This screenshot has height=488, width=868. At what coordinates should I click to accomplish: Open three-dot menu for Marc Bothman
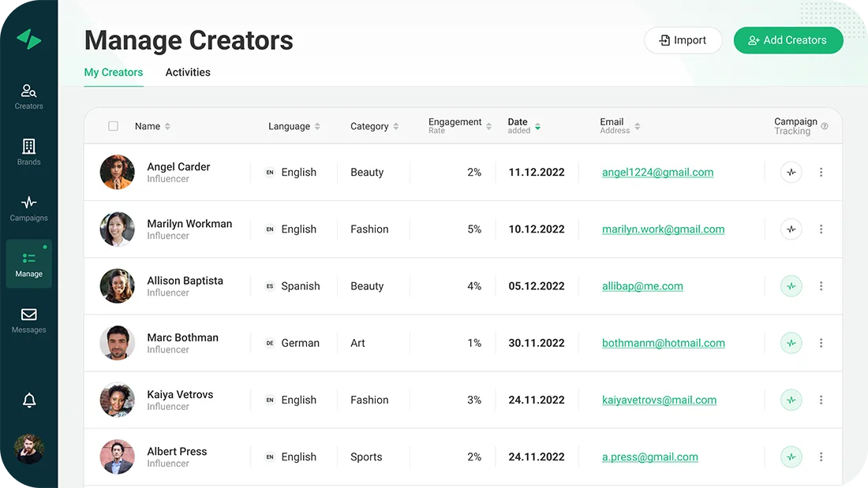pos(821,343)
